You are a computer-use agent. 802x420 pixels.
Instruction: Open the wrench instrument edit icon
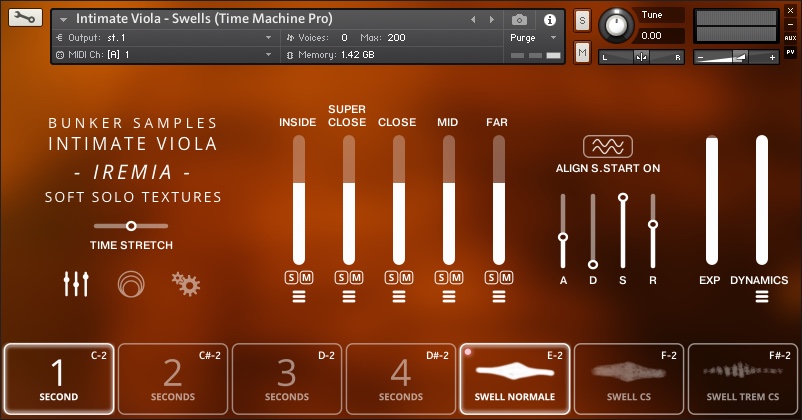click(24, 18)
